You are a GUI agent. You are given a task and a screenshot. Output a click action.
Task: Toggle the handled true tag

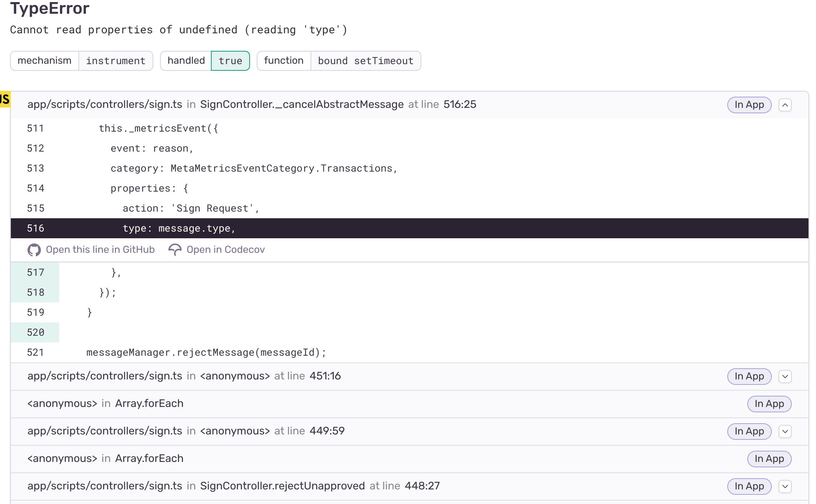(x=205, y=60)
